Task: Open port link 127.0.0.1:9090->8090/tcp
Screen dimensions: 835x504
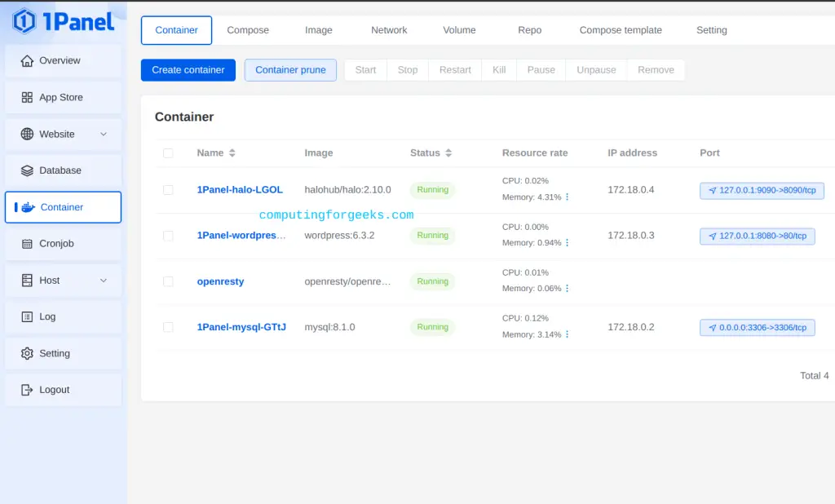Action: (762, 190)
